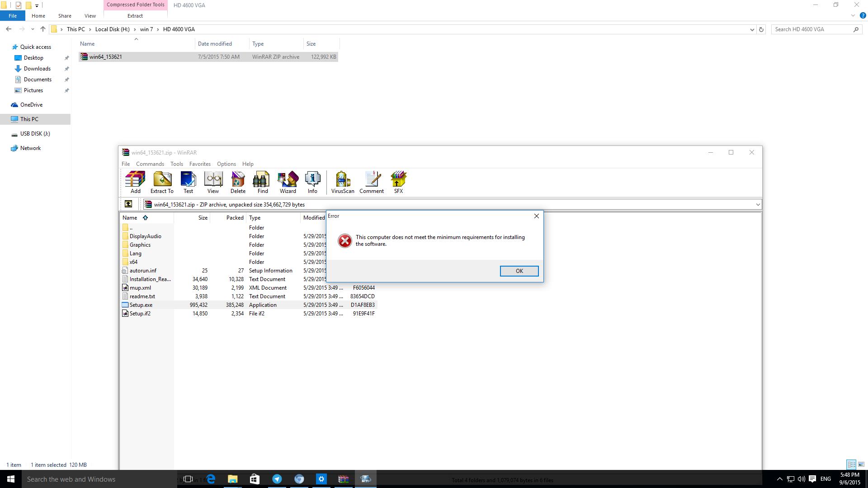
Task: Click the WinRAR Add toolbar icon
Action: [x=135, y=183]
